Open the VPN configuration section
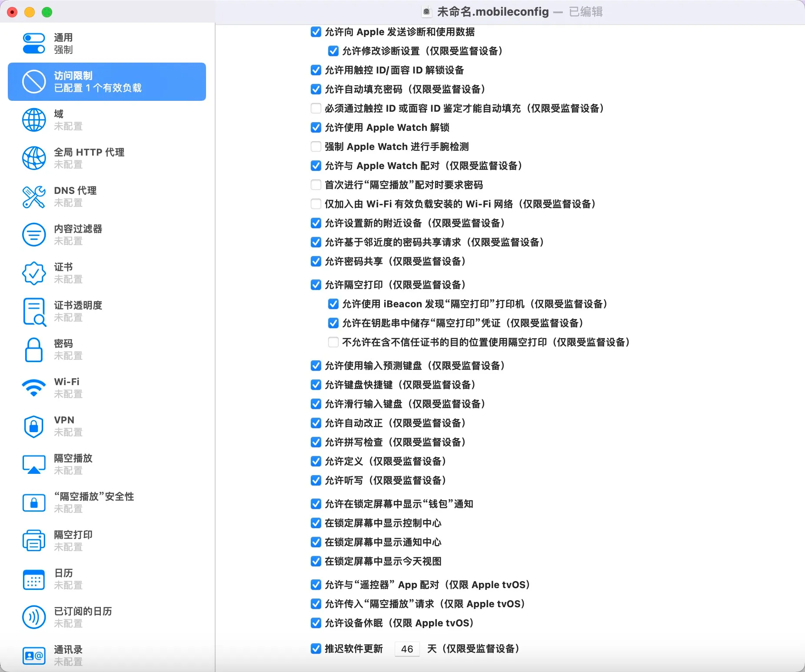 [x=34, y=426]
